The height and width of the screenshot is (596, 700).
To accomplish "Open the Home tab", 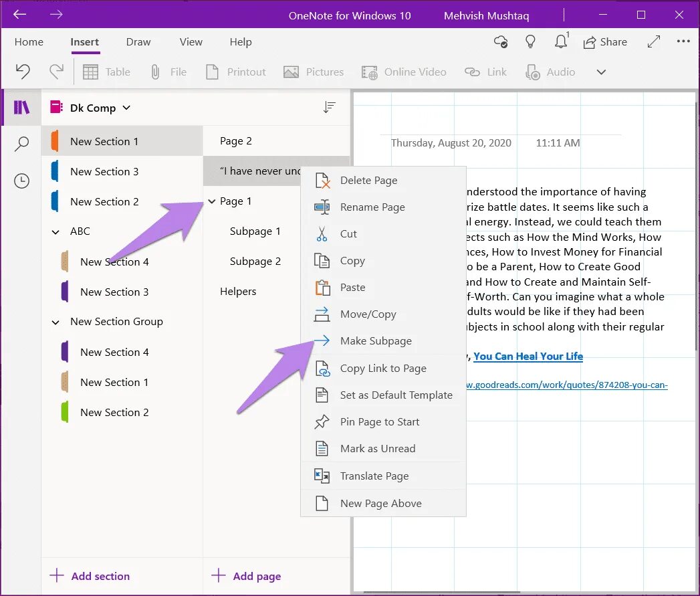I will (x=29, y=42).
